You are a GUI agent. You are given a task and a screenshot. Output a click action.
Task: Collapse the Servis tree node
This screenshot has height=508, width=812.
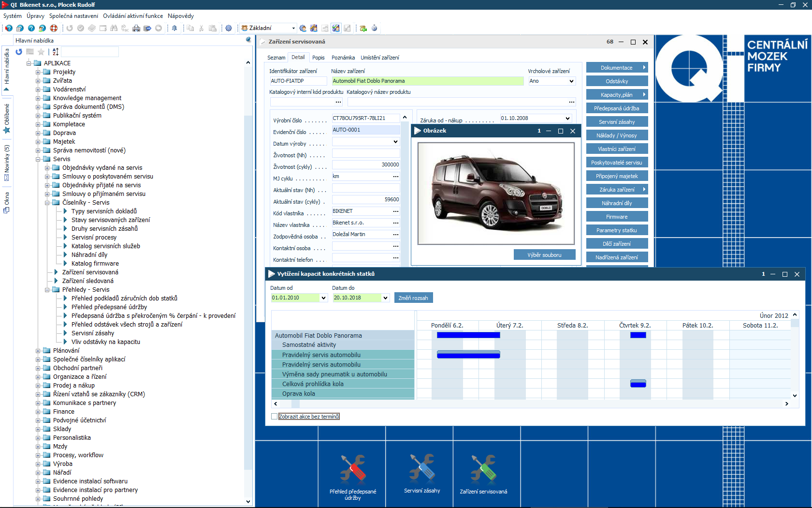click(38, 159)
